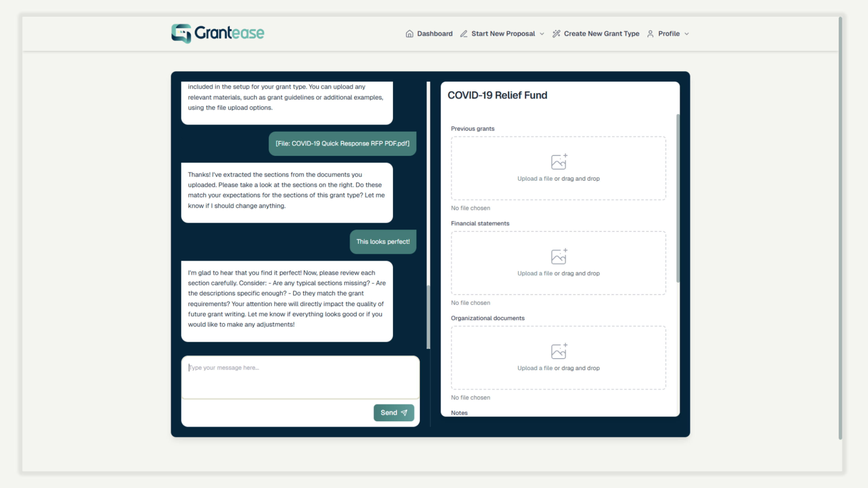
Task: Click 'Upload a file' link in Previous grants
Action: [x=535, y=178]
